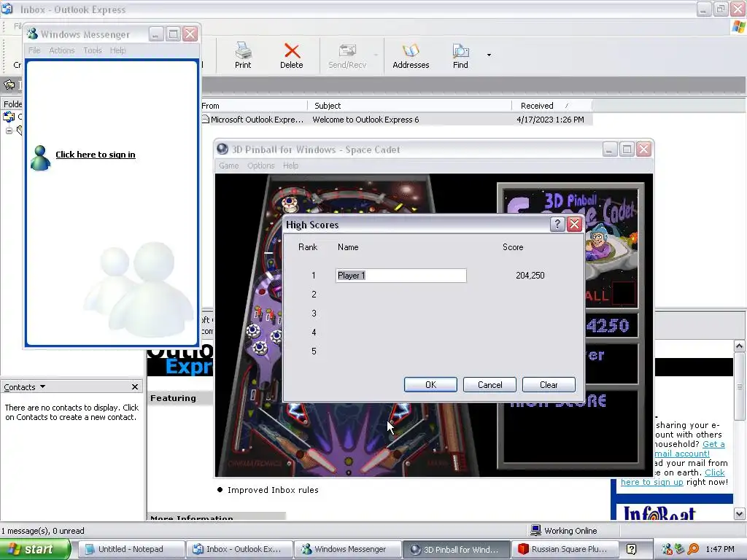This screenshot has width=747, height=560.
Task: Switch to Russian Square Plus taskbar button
Action: (565, 549)
